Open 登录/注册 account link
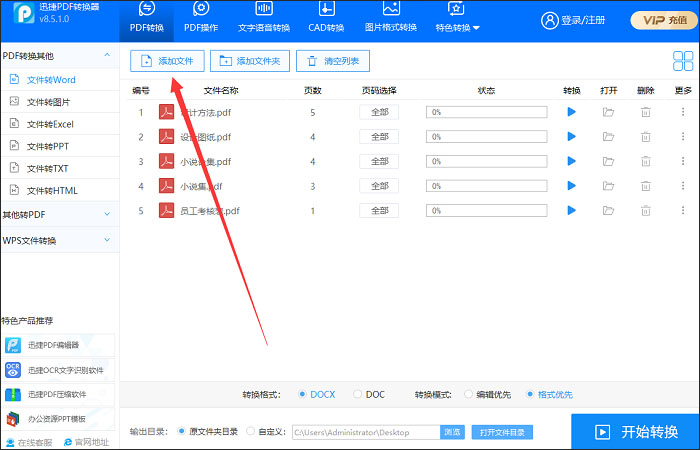 point(573,20)
